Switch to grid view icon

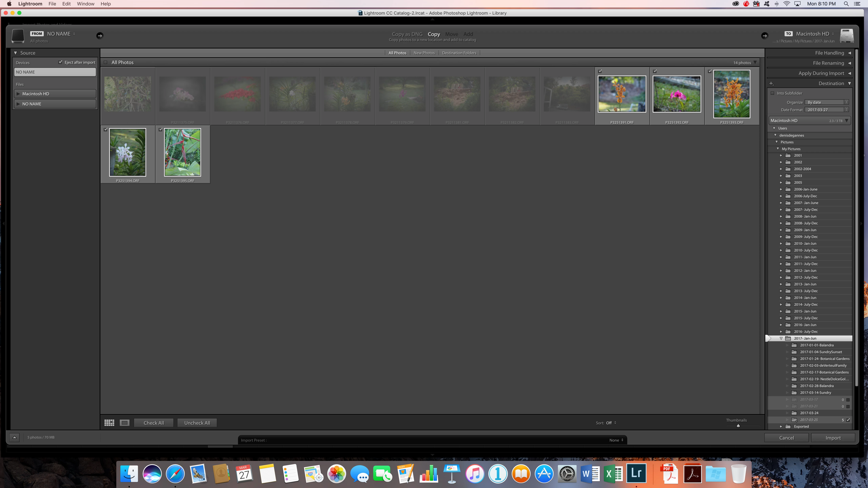click(x=109, y=423)
